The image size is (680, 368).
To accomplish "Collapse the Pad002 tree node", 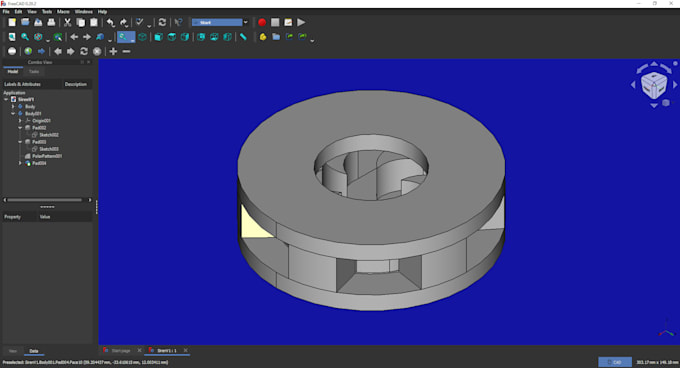I will click(x=20, y=128).
